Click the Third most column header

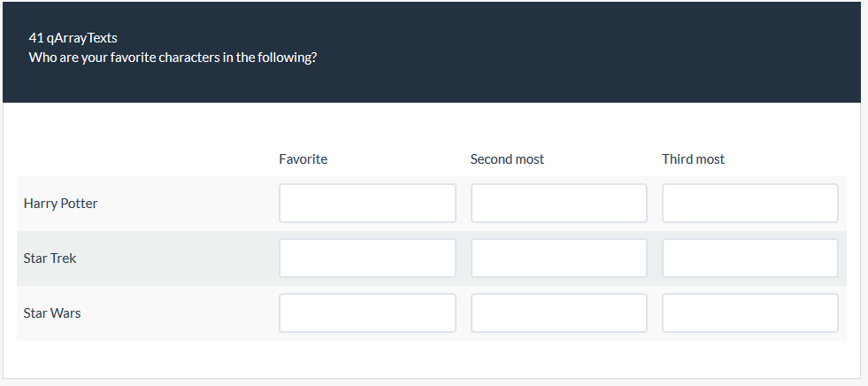click(693, 159)
